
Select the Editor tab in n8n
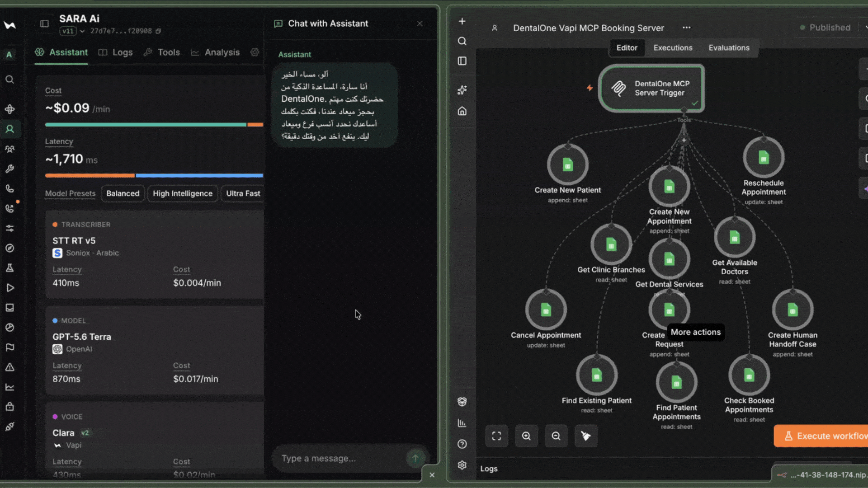point(627,48)
